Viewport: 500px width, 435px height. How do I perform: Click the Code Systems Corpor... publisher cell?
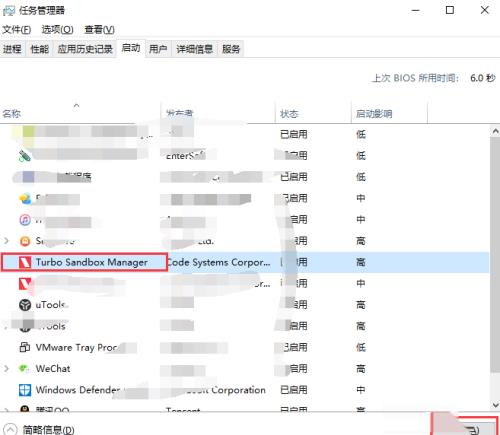click(x=219, y=262)
